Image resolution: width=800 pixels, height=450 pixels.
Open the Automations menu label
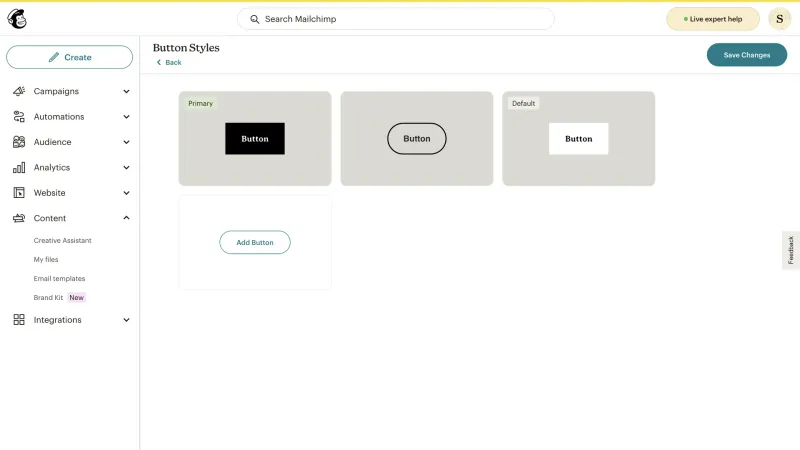pyautogui.click(x=59, y=117)
